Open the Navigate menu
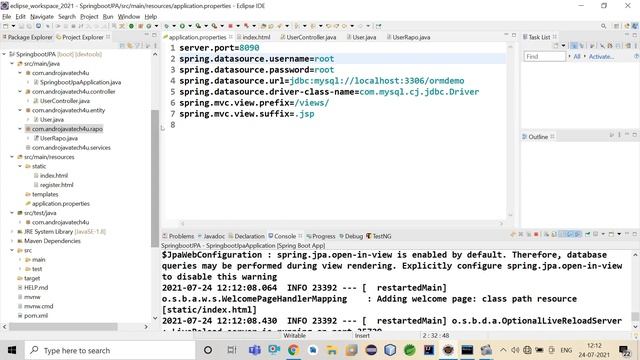Screen dimensions: 640x360 pos(42,16)
